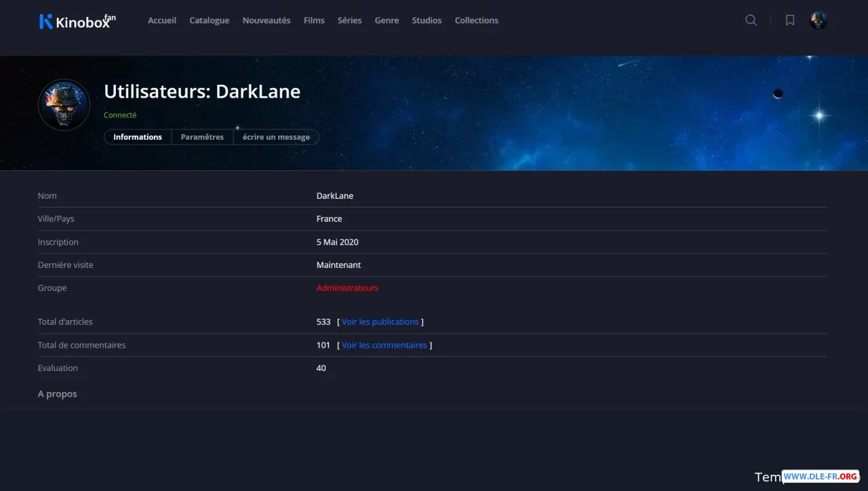Open the search magnifier icon

pyautogui.click(x=751, y=20)
